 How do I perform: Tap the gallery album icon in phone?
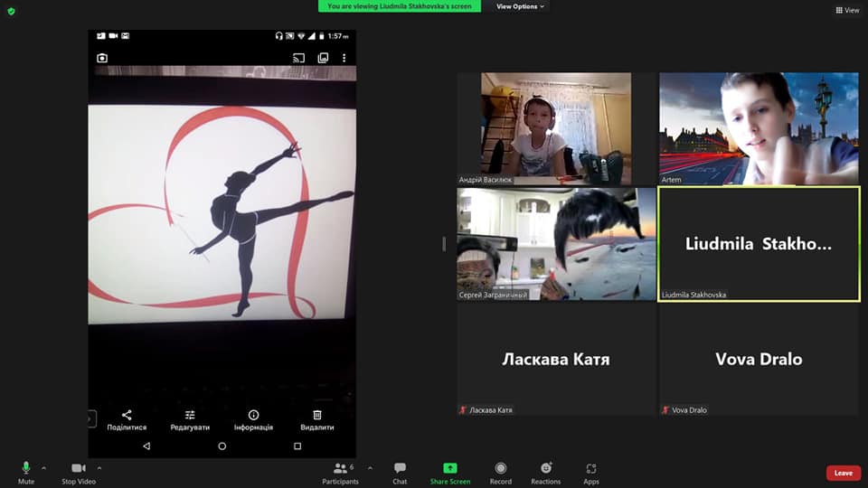tap(323, 58)
